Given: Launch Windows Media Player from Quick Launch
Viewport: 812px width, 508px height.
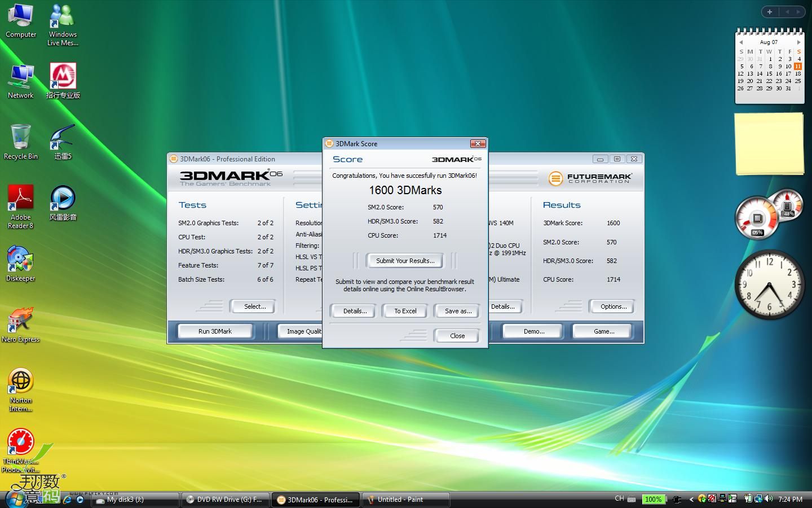Looking at the screenshot, I should point(80,500).
